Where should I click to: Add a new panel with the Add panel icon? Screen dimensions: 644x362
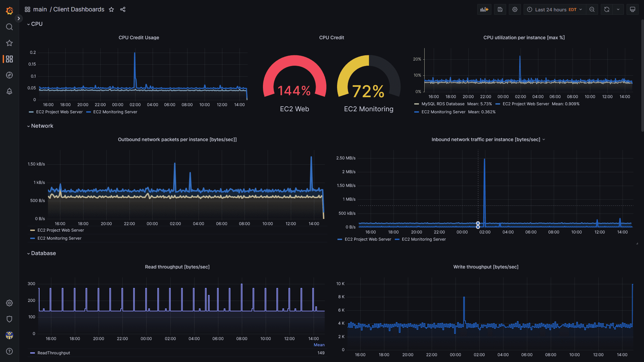(x=484, y=9)
